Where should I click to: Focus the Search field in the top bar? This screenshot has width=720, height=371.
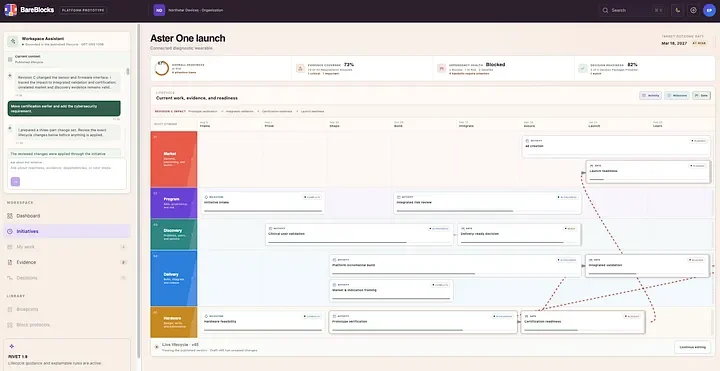tap(633, 10)
